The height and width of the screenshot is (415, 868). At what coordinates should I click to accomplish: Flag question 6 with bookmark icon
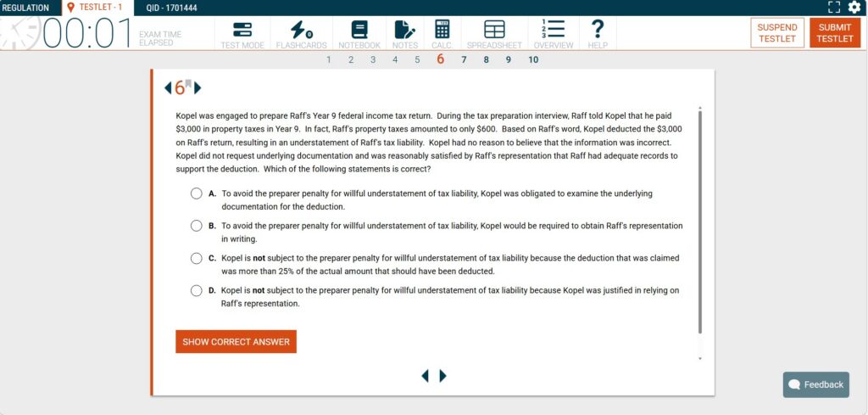tap(188, 84)
